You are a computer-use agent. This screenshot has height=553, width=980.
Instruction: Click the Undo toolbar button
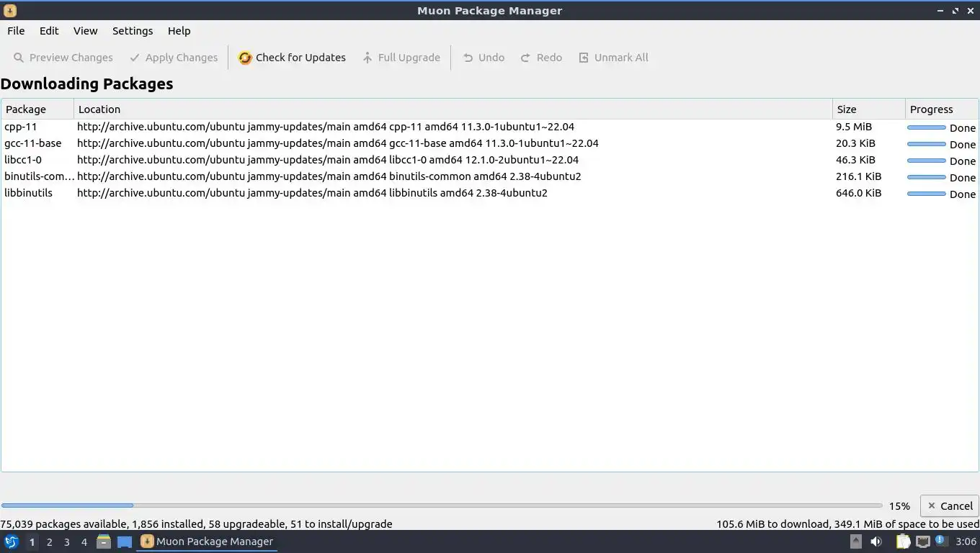click(x=484, y=58)
